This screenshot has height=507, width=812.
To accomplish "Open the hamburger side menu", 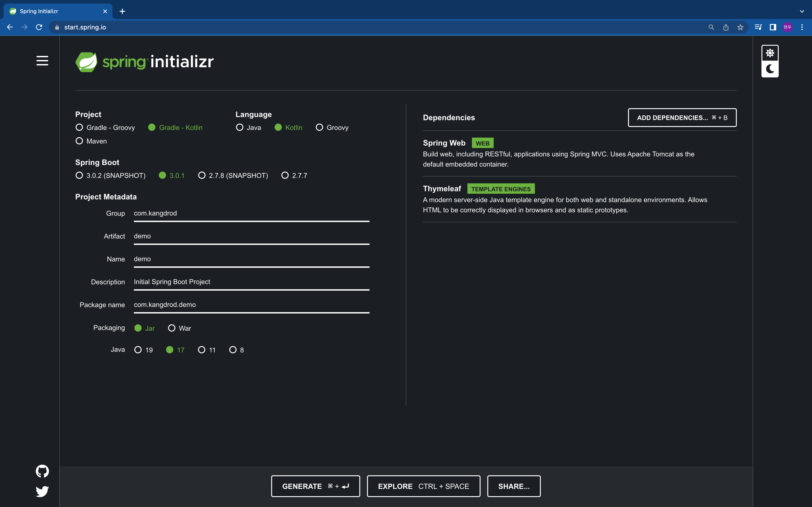I will (42, 61).
